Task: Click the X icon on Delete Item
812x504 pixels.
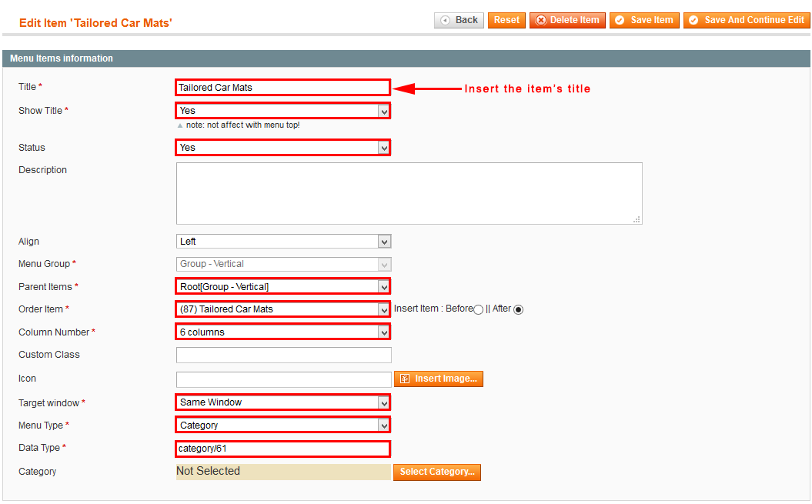Action: click(540, 20)
